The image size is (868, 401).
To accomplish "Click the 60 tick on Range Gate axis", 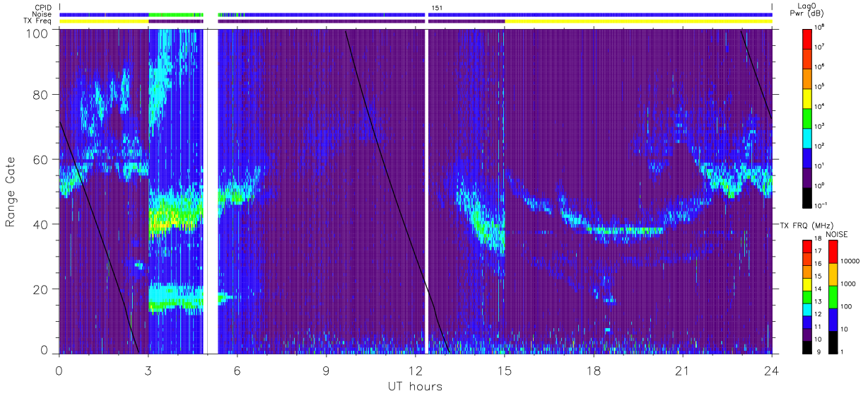I will coord(42,160).
